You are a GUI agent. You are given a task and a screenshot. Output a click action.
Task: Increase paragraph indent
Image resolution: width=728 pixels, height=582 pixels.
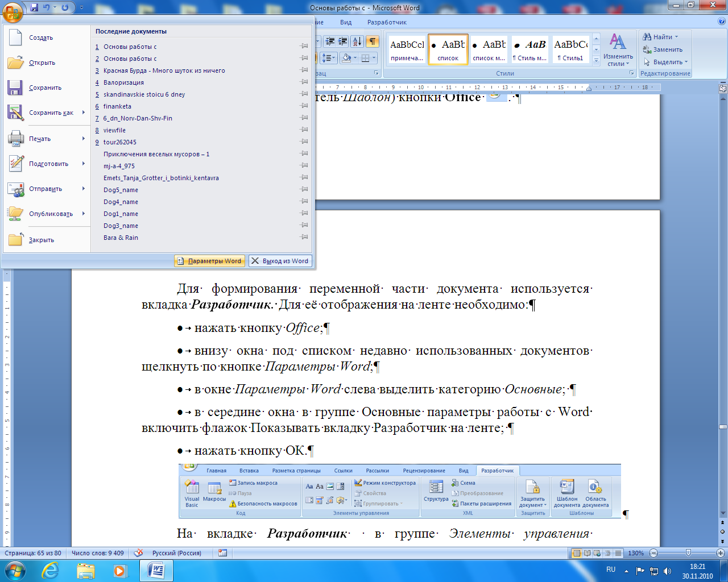343,41
